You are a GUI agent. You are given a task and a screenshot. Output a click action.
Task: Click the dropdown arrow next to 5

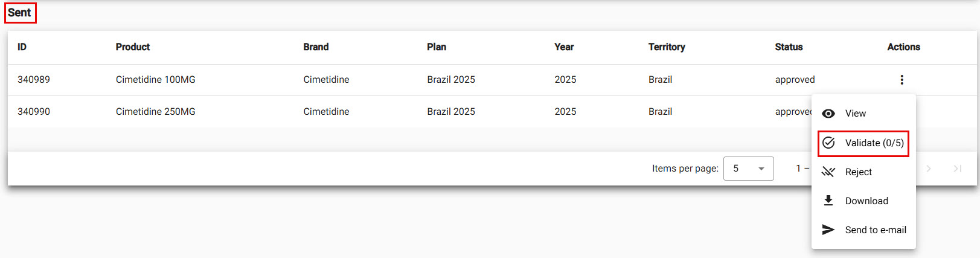coord(761,169)
